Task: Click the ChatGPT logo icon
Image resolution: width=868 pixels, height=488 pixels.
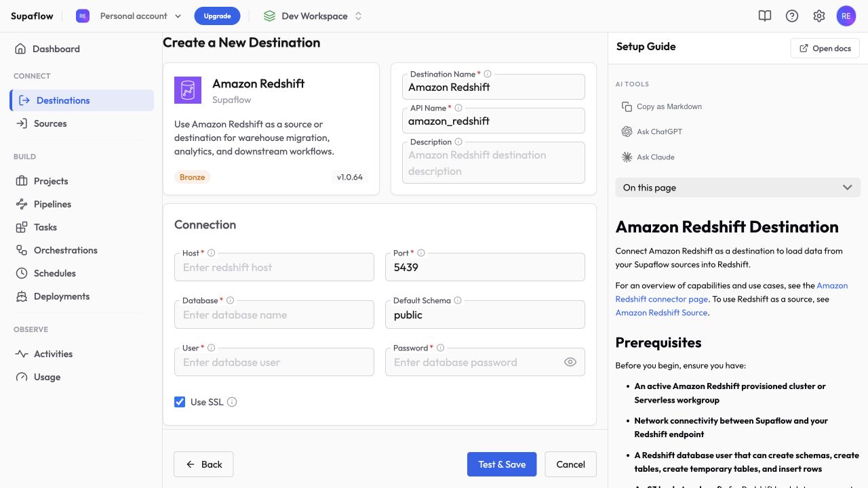Action: click(627, 131)
